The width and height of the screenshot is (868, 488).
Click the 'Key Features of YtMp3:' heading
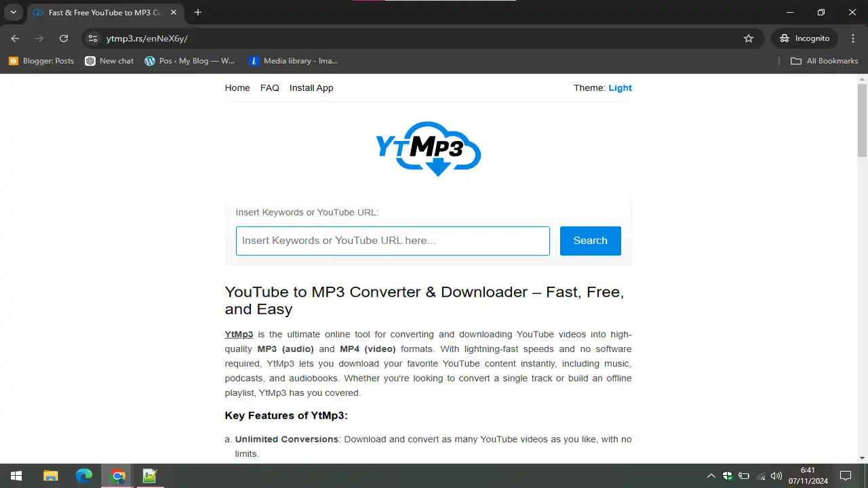(x=286, y=415)
